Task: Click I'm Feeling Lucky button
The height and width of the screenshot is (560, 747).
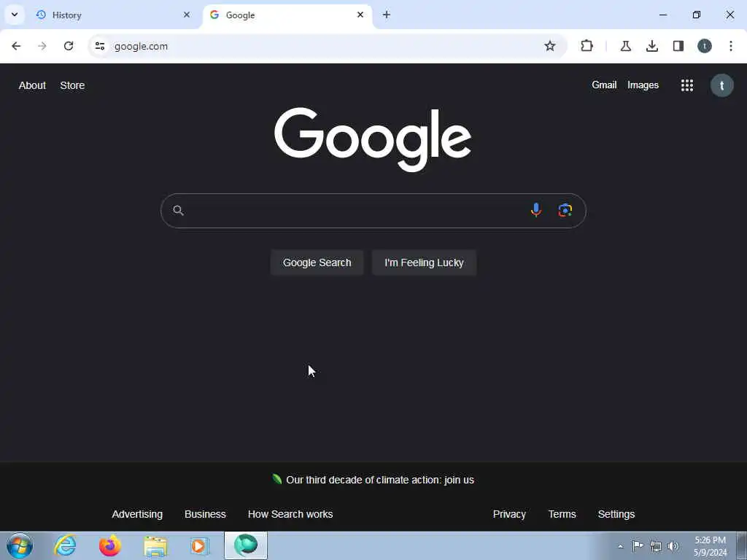Action: click(424, 262)
